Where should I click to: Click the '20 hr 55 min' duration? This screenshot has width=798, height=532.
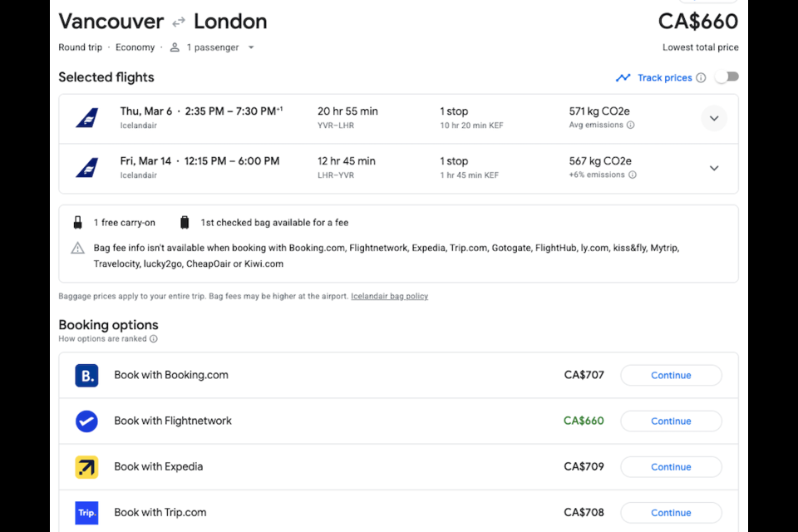(347, 111)
